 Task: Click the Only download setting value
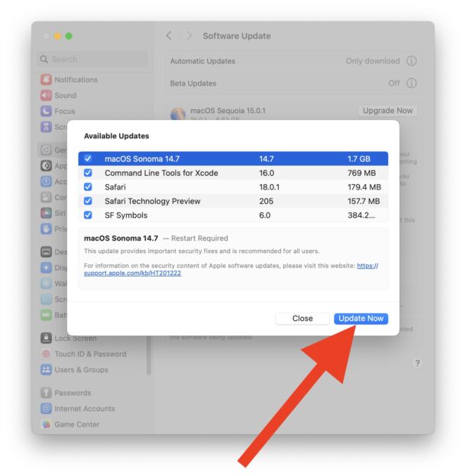coord(373,60)
